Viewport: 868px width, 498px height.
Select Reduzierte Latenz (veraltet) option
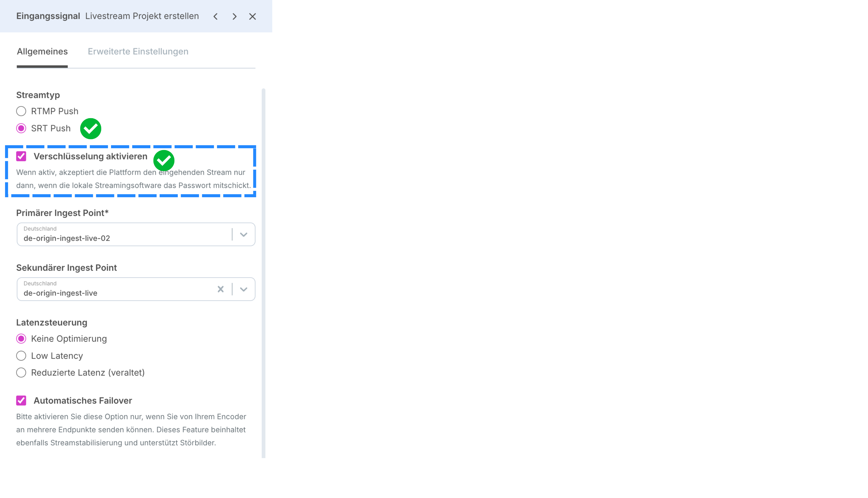[x=21, y=372]
